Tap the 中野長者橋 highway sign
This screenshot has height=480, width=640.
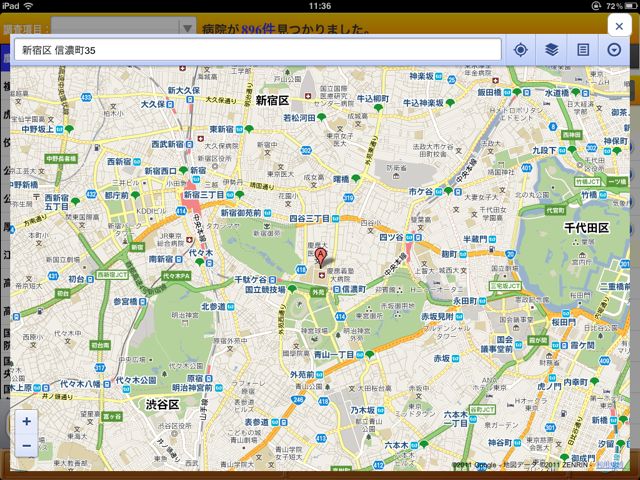click(61, 158)
